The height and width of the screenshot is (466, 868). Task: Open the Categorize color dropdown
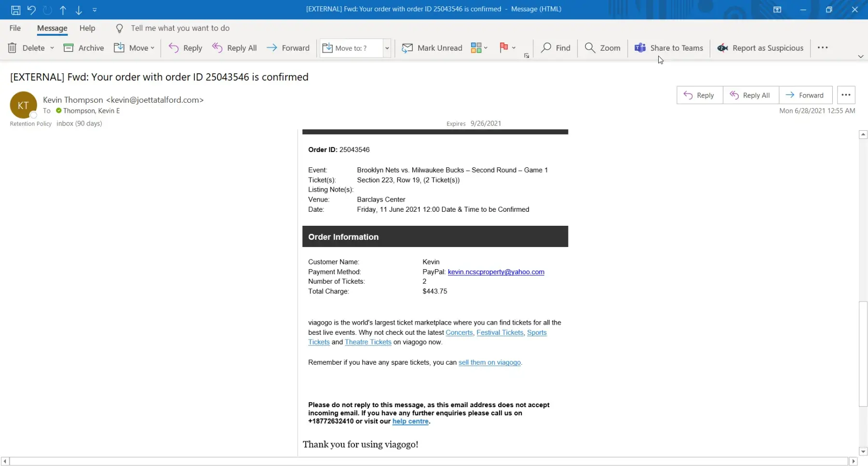(479, 48)
